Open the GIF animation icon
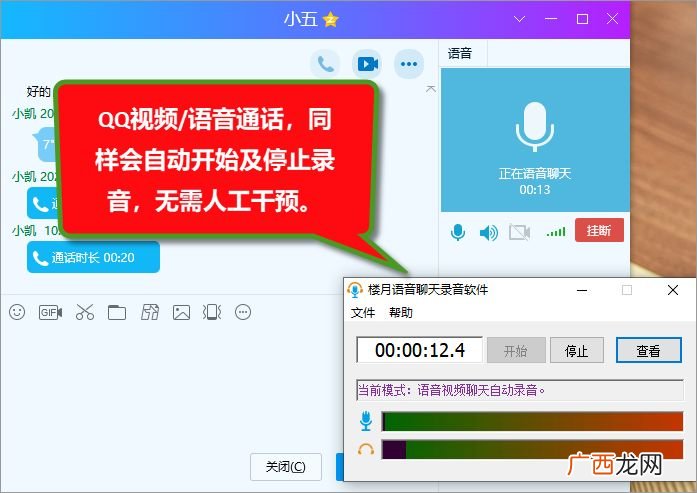 pos(50,313)
